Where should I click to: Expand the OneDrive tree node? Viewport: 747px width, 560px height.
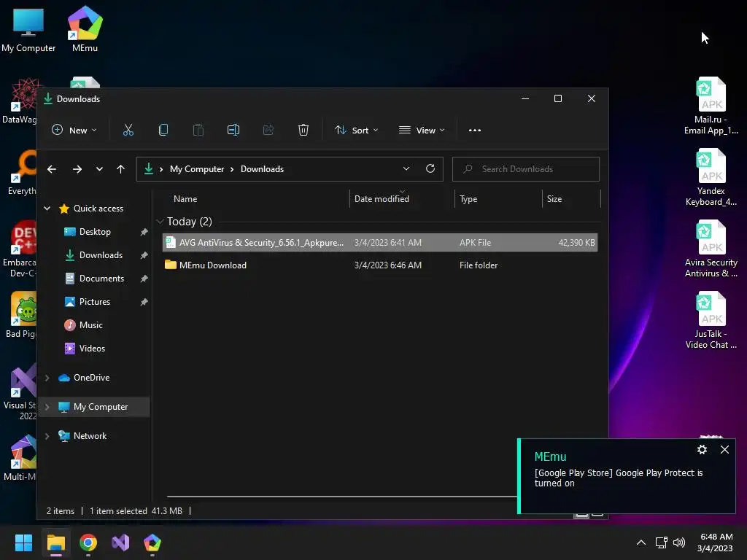tap(47, 378)
